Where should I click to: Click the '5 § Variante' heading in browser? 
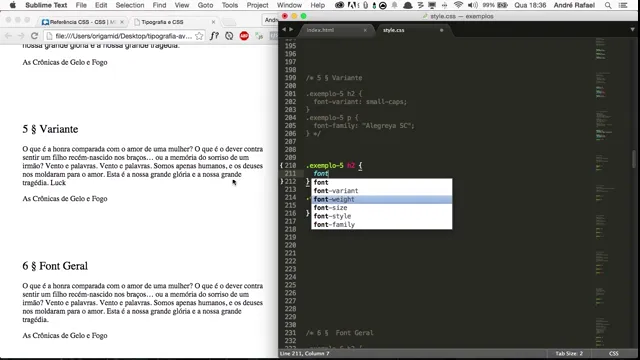click(50, 129)
